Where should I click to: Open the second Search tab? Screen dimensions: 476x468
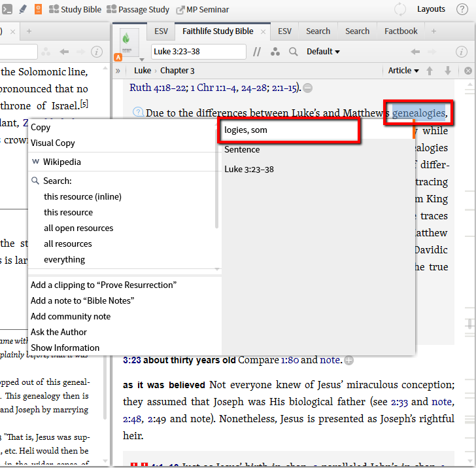(357, 31)
